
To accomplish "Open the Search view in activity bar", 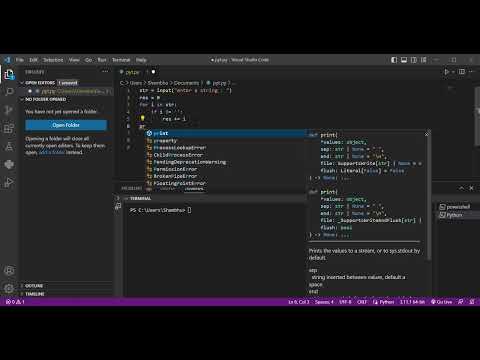I will tap(9, 92).
